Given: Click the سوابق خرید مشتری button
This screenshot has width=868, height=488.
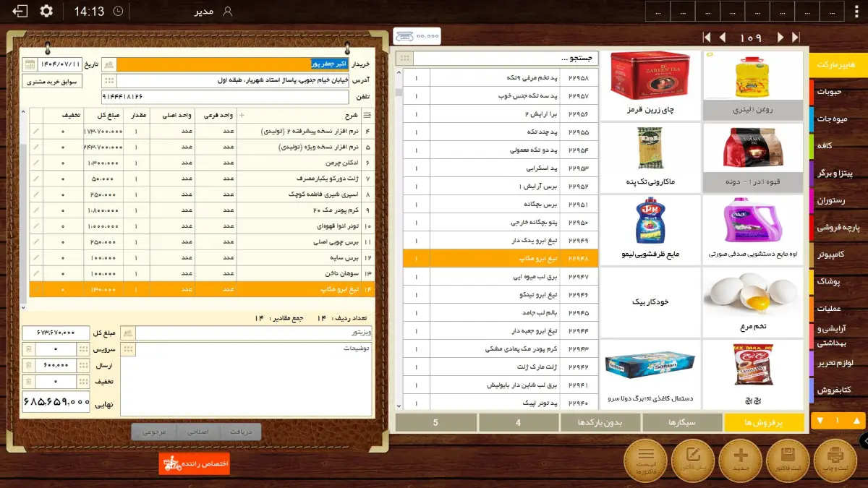Looking at the screenshot, I should click(53, 81).
